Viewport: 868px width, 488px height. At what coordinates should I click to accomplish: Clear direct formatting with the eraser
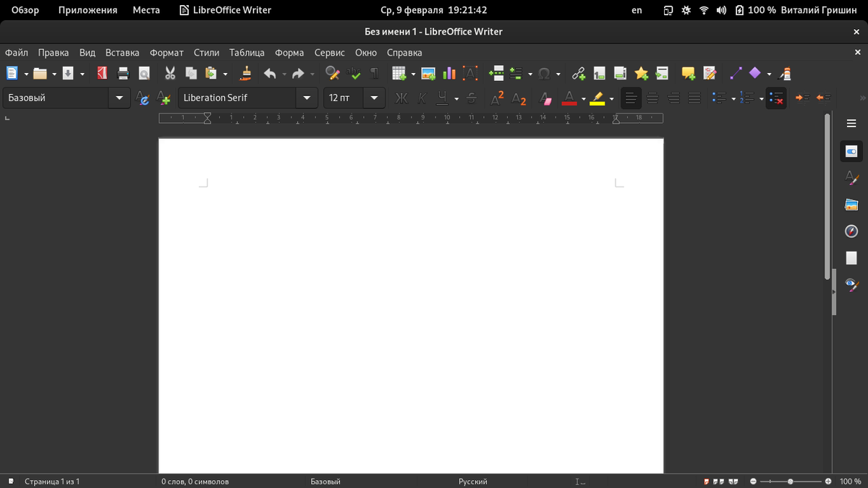tap(546, 98)
